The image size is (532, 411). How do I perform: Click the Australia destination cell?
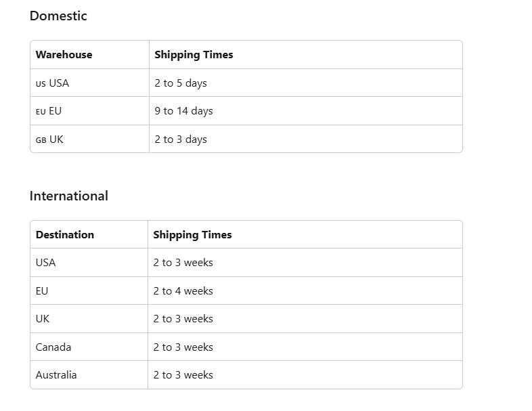pos(56,375)
